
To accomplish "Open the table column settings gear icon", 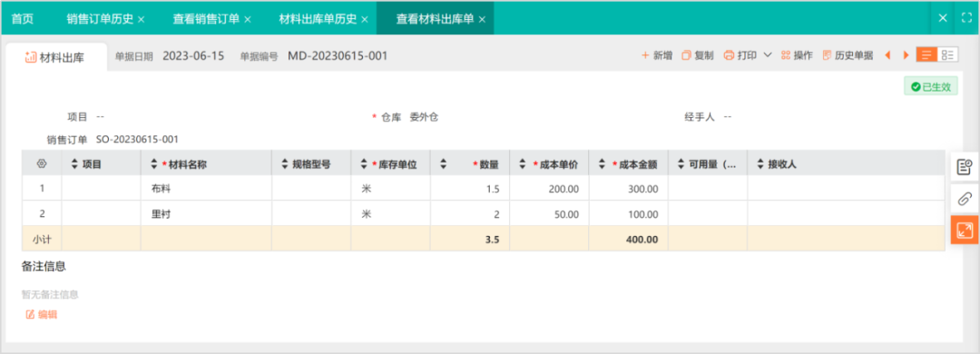I will (x=42, y=164).
